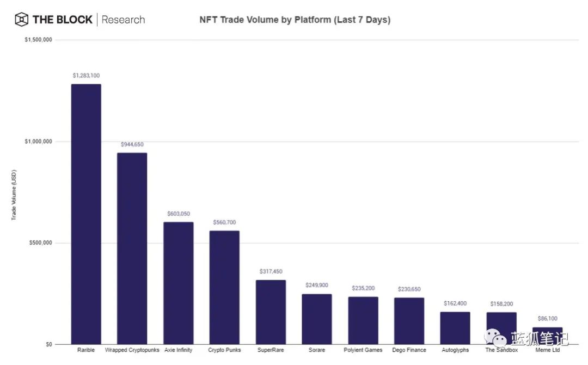Click the $1,283,100 value label

coord(86,76)
